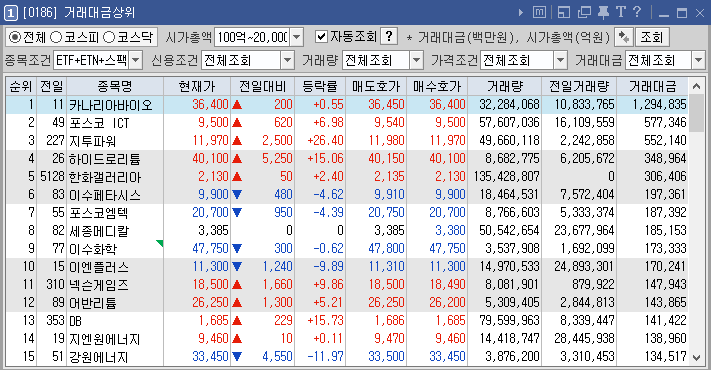Click the scrollbar down arrow
Viewport: 711px width, 370px height.
[696, 357]
